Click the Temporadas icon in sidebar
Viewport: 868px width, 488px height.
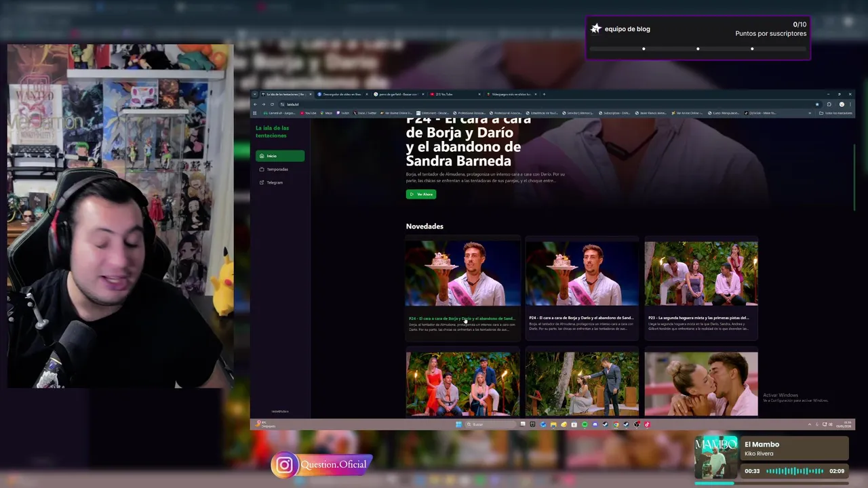[x=262, y=169]
